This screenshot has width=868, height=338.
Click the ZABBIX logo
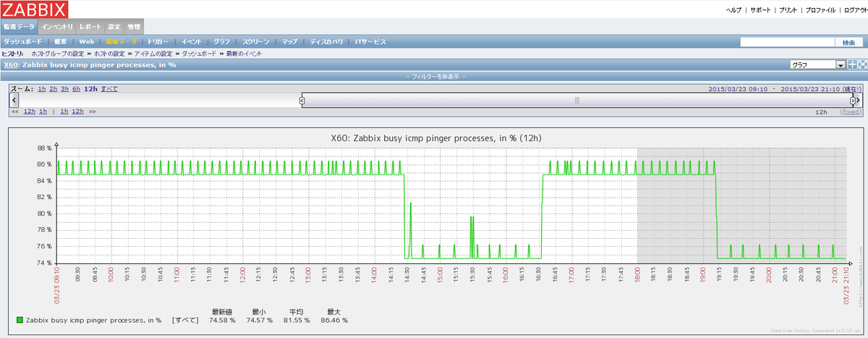(34, 9)
